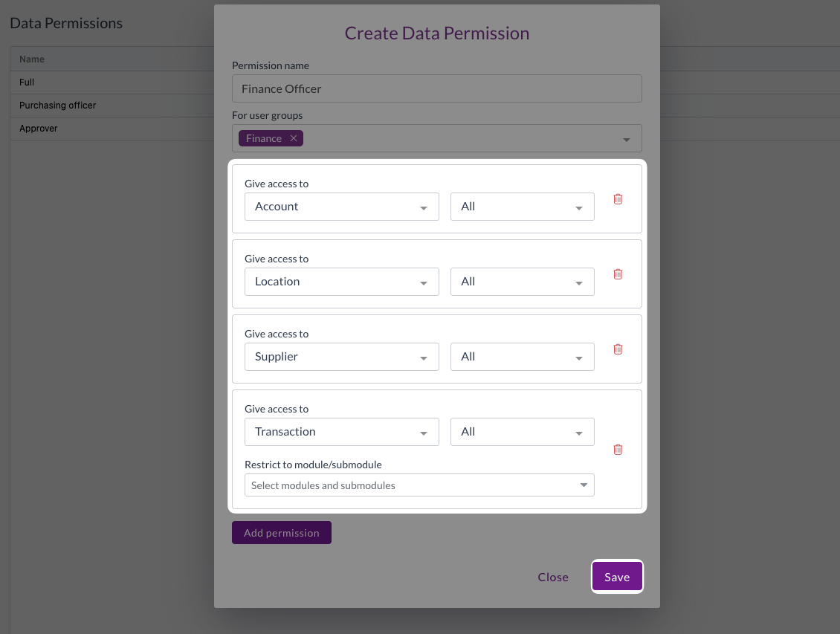Open the Account entity dropdown

341,207
